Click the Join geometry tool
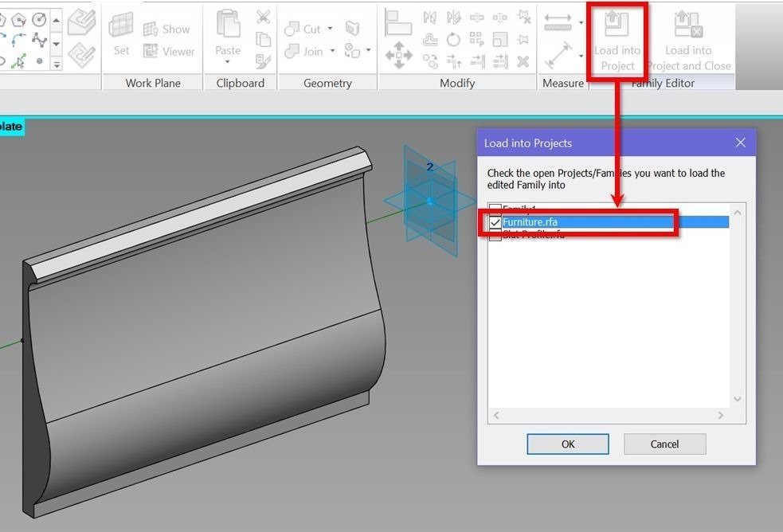The width and height of the screenshot is (783, 532). pyautogui.click(x=303, y=52)
